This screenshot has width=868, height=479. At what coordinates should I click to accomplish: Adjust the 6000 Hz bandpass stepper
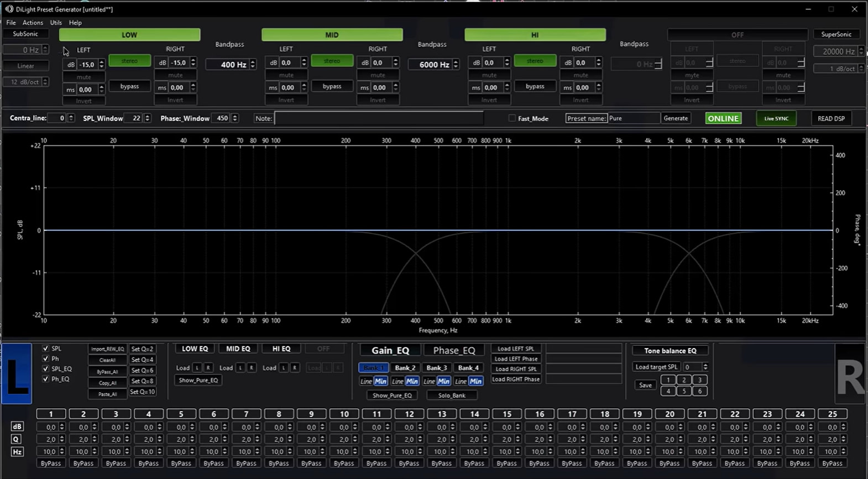click(x=456, y=65)
